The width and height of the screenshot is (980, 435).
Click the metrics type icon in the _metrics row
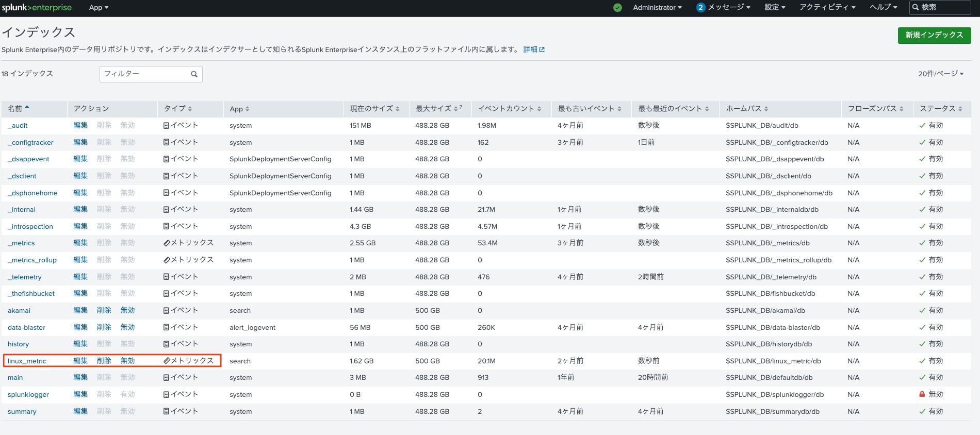click(x=167, y=243)
